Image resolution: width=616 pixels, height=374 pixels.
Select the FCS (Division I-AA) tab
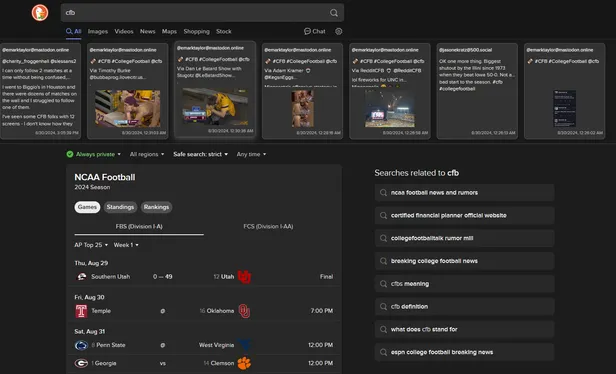coord(268,227)
